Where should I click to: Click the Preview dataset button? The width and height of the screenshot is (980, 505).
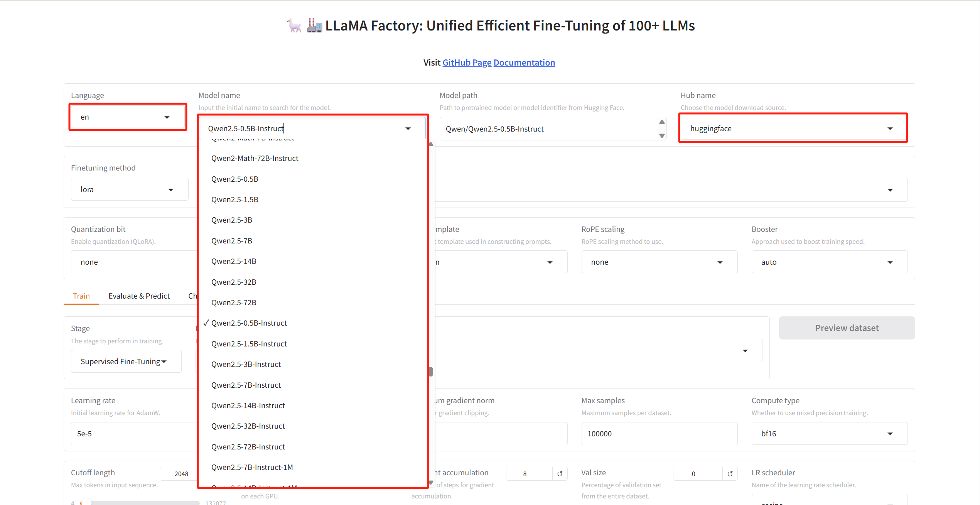[x=847, y=328]
